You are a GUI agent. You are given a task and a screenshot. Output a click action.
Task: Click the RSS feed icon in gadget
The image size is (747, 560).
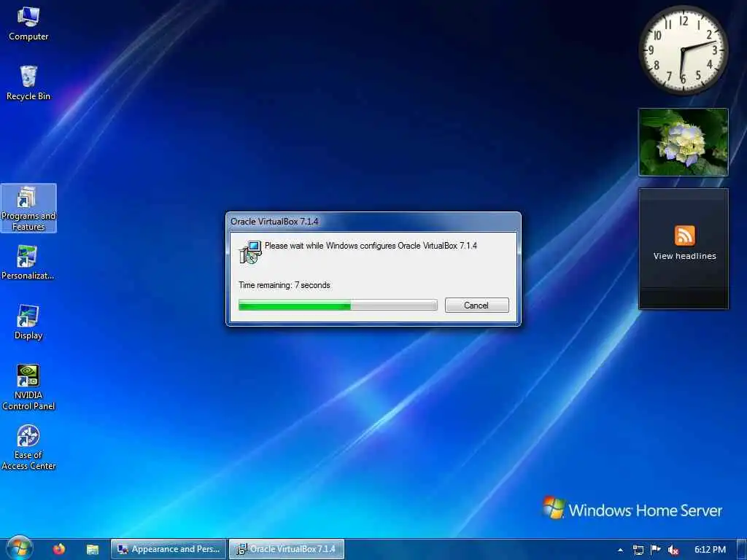coord(684,236)
